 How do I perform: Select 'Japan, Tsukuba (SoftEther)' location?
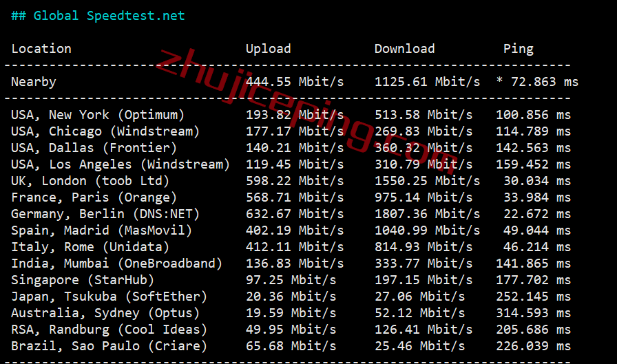point(109,297)
